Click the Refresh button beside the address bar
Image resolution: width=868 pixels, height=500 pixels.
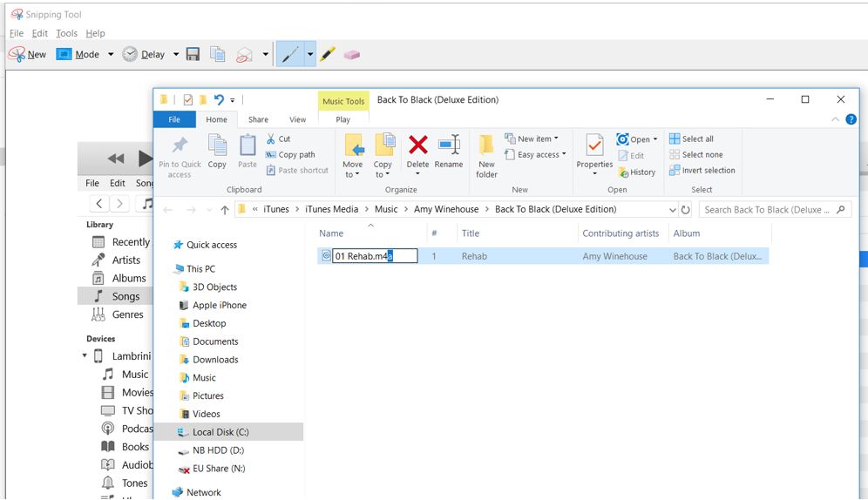(x=685, y=210)
